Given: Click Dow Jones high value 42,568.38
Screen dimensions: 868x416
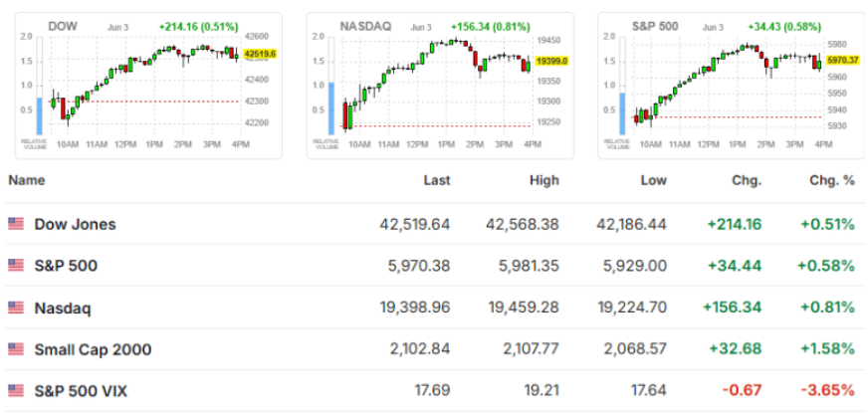Looking at the screenshot, I should pos(523,224).
